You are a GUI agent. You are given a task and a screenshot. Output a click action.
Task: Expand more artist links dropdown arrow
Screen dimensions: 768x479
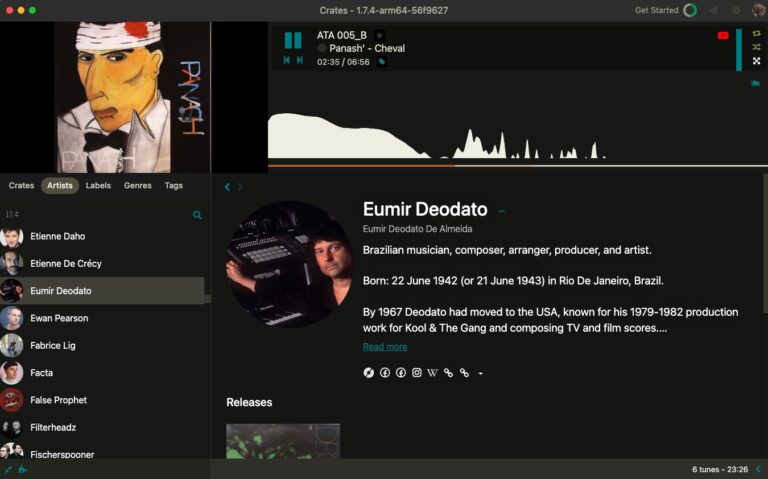point(481,374)
